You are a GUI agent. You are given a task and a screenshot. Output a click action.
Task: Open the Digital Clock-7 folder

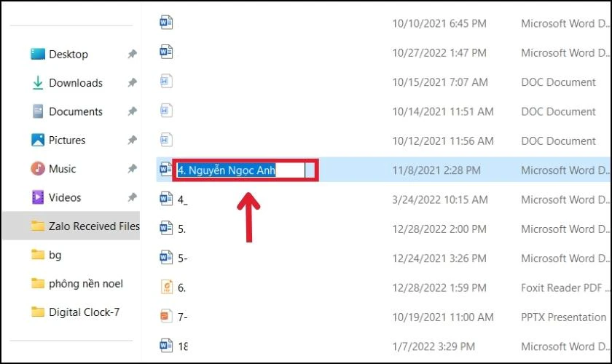click(85, 312)
